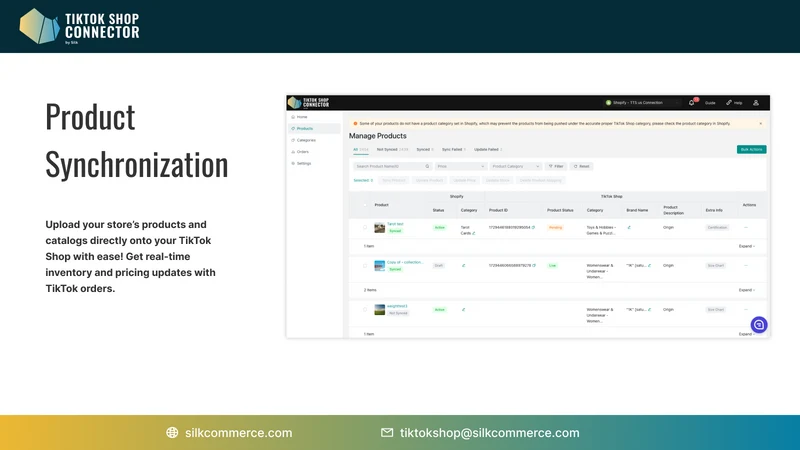Open the silkcommerce.com link
Screen dimensions: 800x450
point(238,433)
